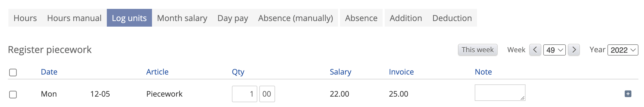This screenshot has width=644, height=107.
Task: Go to previous week arrow
Action: click(x=535, y=50)
